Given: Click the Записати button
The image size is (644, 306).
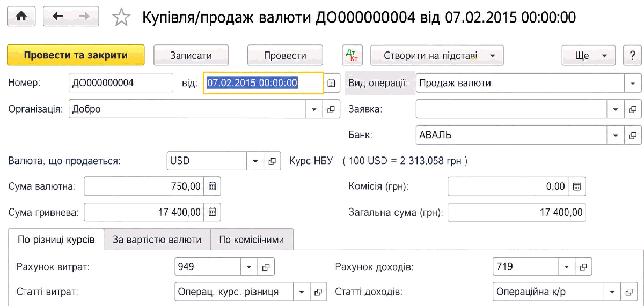Looking at the screenshot, I should tap(191, 55).
